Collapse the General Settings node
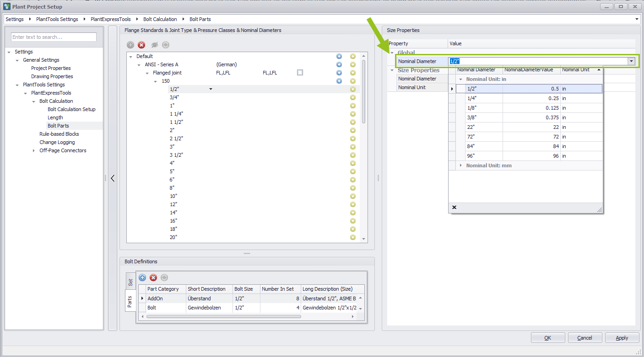The image size is (644, 357). click(17, 60)
